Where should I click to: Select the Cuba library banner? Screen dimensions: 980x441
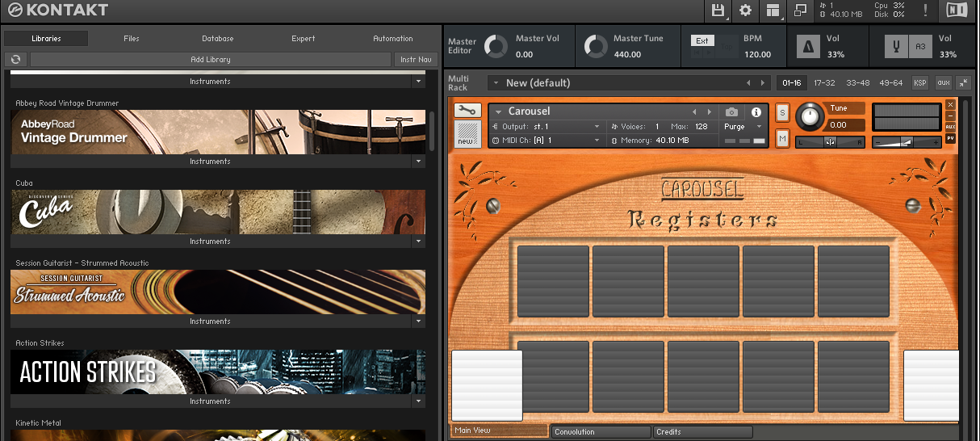pyautogui.click(x=218, y=212)
